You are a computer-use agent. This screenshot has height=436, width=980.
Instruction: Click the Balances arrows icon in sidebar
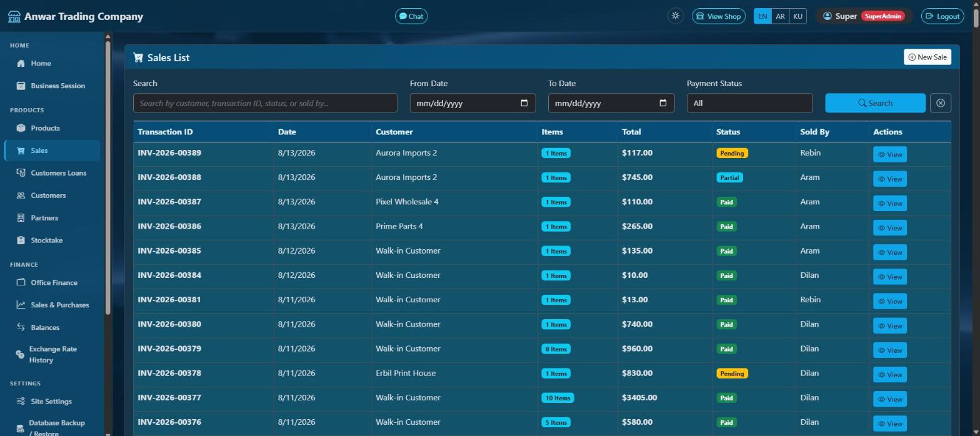click(x=21, y=327)
